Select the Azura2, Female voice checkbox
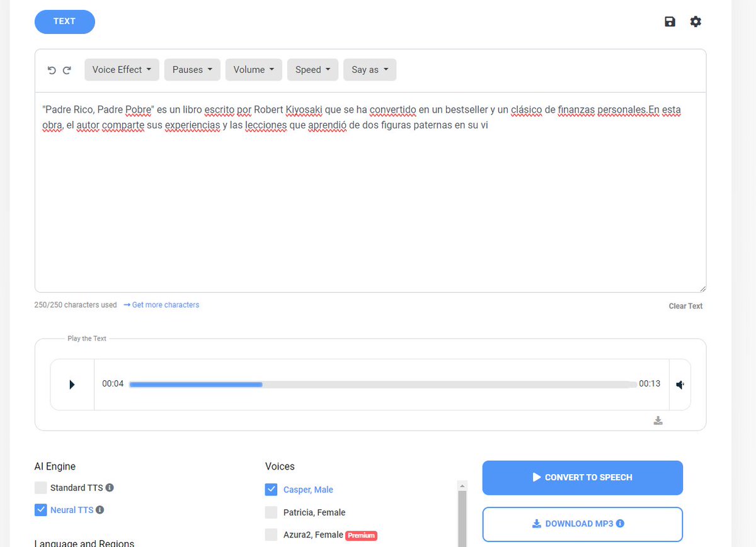Screen dimensions: 756x547 click(271, 534)
